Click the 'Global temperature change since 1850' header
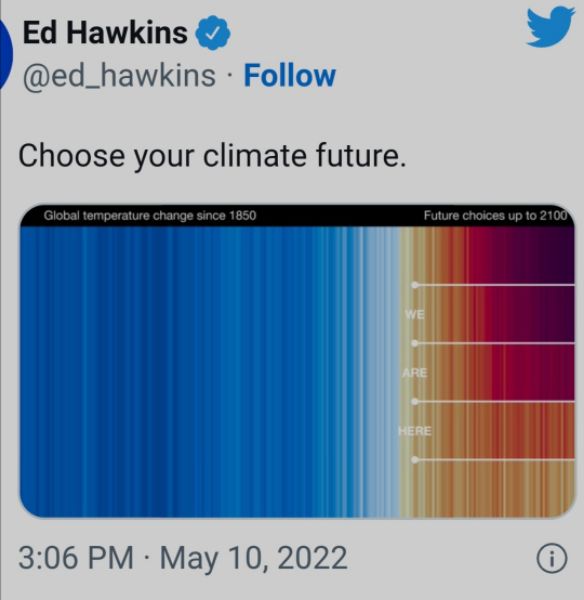Image resolution: width=584 pixels, height=600 pixels. click(150, 216)
